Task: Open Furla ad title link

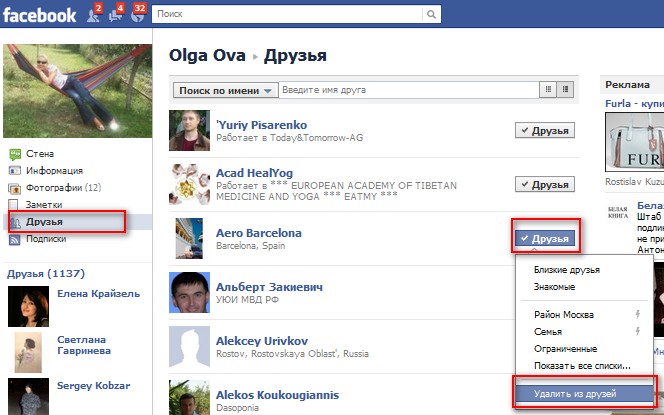Action: pos(634,103)
